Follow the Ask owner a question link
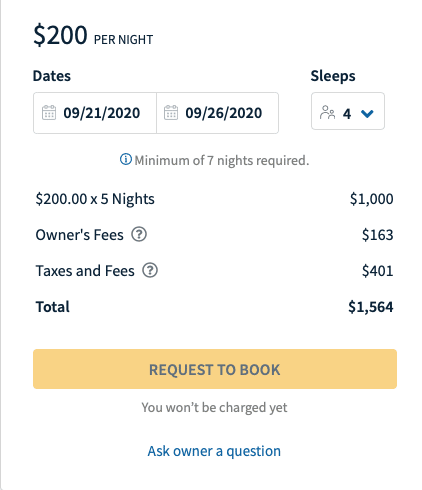The image size is (422, 490). pos(214,451)
